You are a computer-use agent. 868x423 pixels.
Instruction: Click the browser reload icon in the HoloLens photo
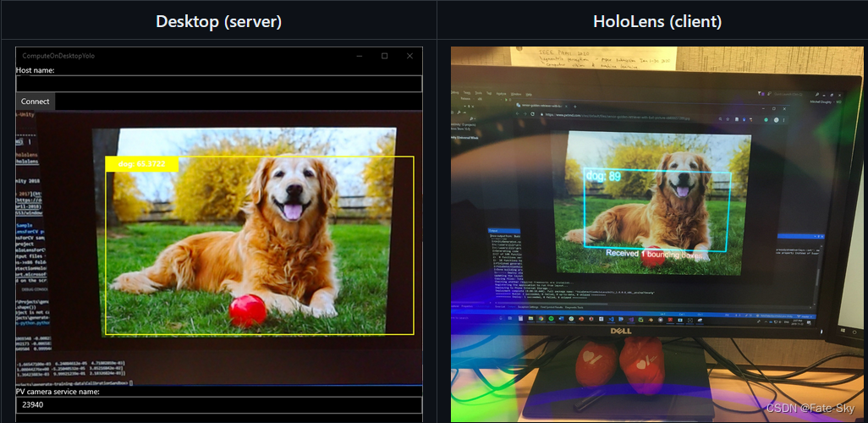pos(532,114)
